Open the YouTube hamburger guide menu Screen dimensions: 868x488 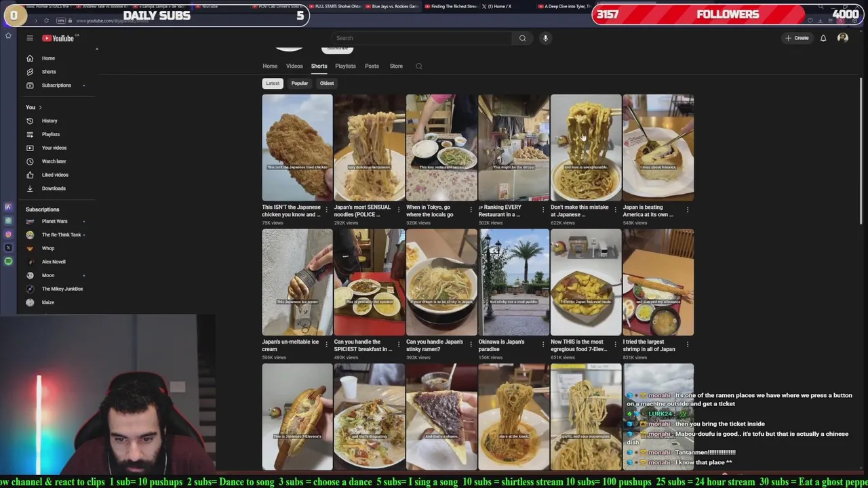pyautogui.click(x=30, y=38)
